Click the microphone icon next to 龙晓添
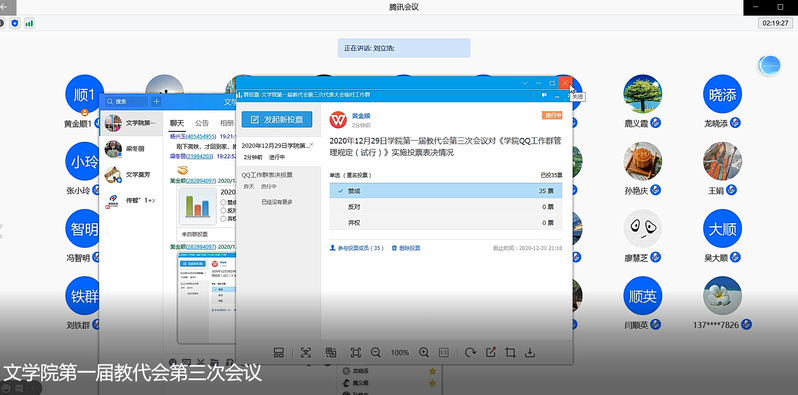The width and height of the screenshot is (798, 395). [x=735, y=123]
